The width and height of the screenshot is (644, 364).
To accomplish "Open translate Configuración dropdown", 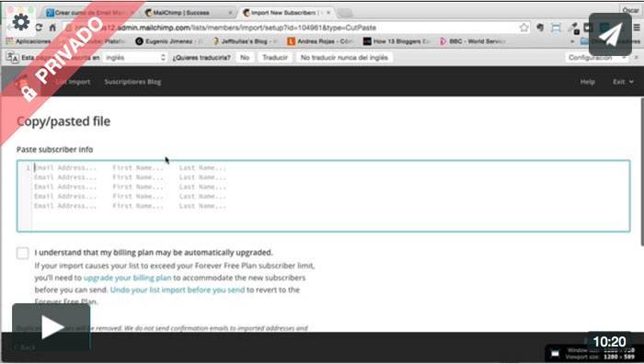I will pyautogui.click(x=596, y=58).
